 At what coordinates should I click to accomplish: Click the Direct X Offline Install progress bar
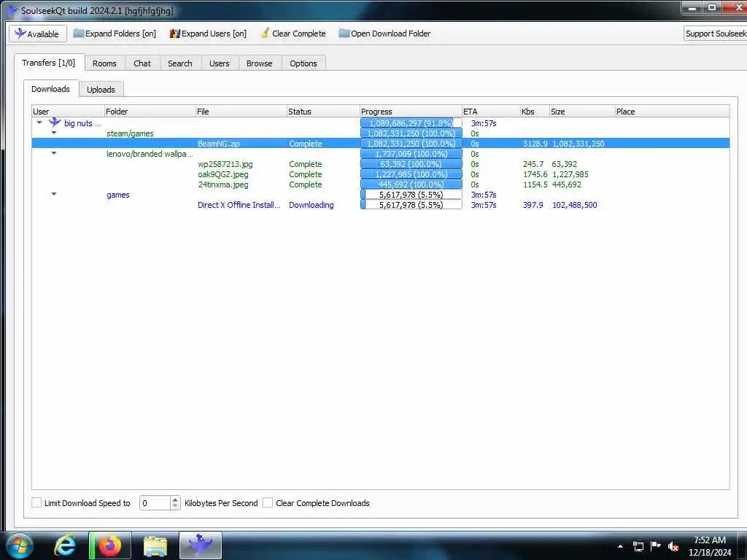pos(411,205)
